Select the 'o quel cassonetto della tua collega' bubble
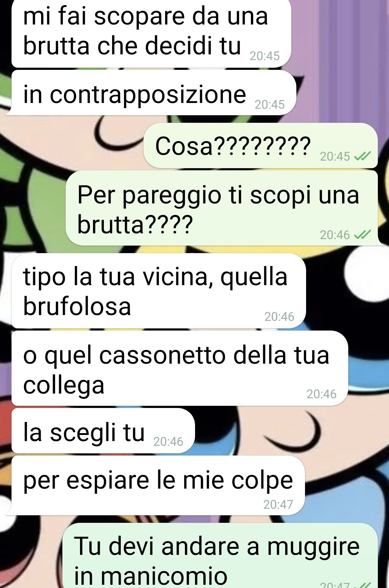The width and height of the screenshot is (389, 588). coord(180,368)
